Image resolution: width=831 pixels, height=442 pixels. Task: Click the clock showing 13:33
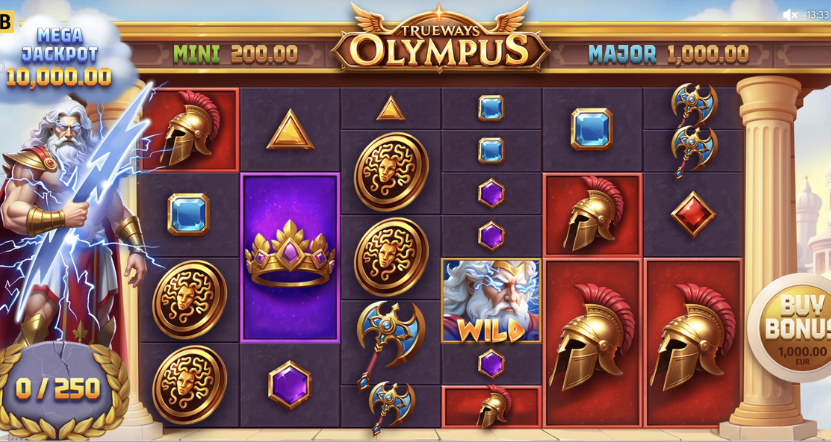click(817, 15)
